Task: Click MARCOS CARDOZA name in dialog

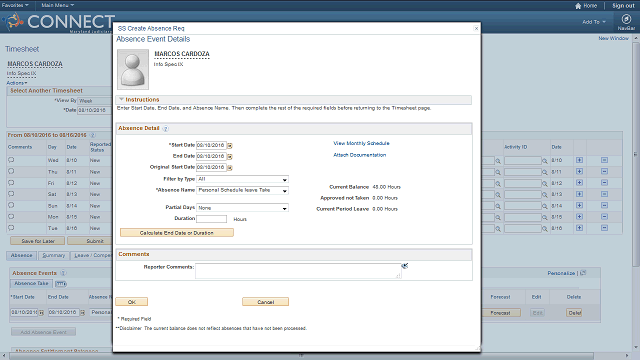Action: [x=182, y=54]
